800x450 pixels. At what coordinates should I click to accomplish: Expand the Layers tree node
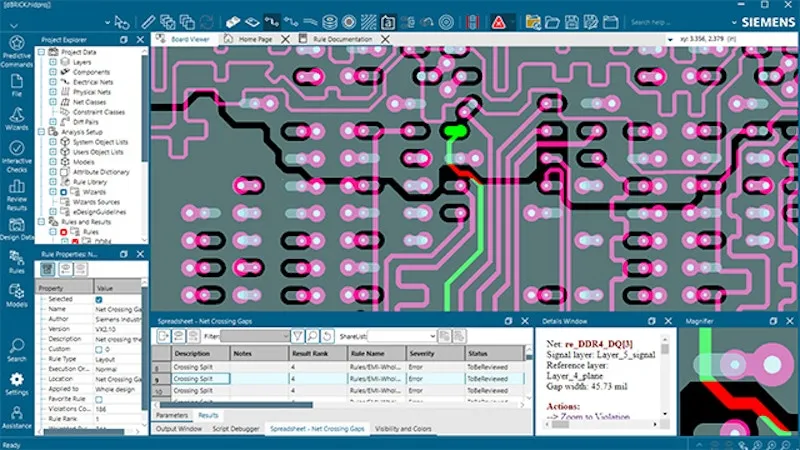tap(53, 62)
